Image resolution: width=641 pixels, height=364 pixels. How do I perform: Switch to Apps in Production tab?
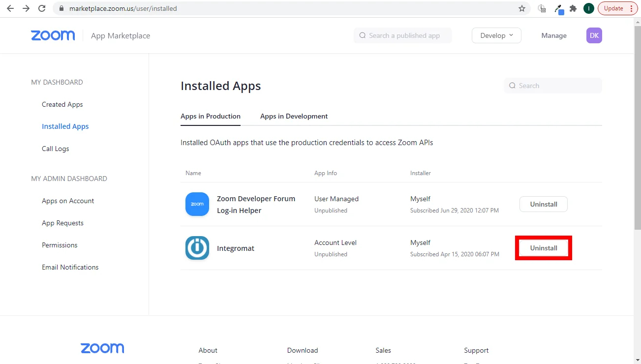click(211, 117)
